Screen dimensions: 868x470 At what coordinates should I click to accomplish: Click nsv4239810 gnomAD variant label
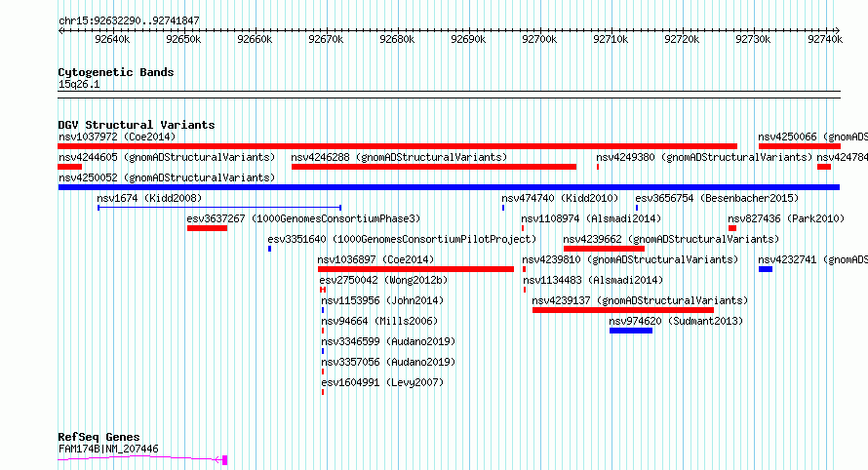click(x=630, y=259)
